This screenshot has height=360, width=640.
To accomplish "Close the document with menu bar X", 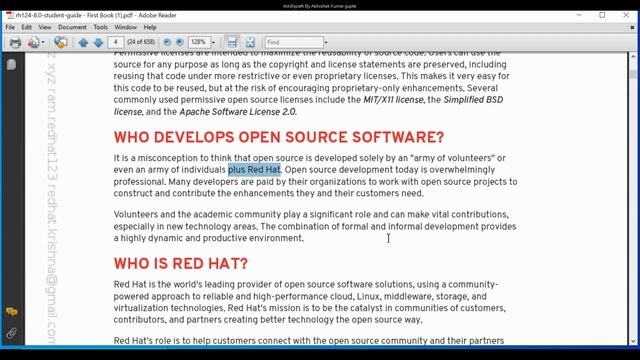I will [x=632, y=27].
